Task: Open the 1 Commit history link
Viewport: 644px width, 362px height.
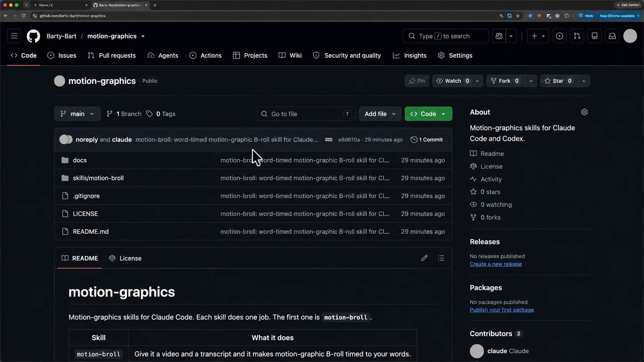Action: [x=427, y=140]
